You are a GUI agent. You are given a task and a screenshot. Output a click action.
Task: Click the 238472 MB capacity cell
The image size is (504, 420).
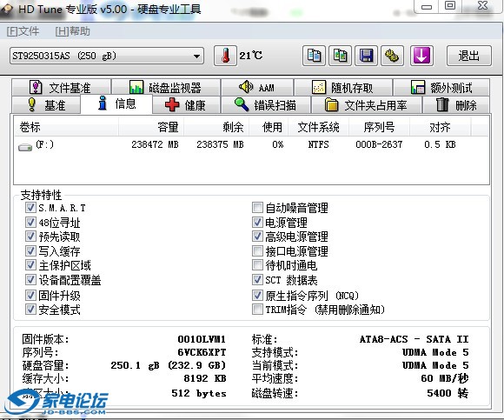point(155,144)
